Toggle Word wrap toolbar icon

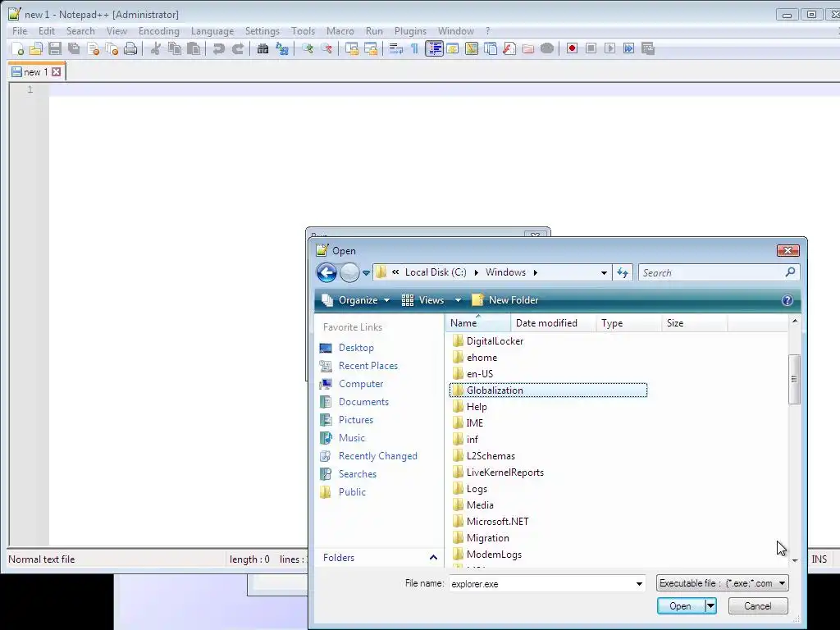[396, 48]
